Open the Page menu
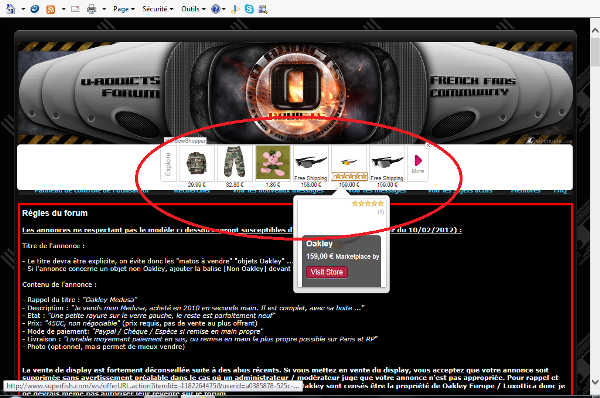Viewport: 600px width, 398px height. 124,9
